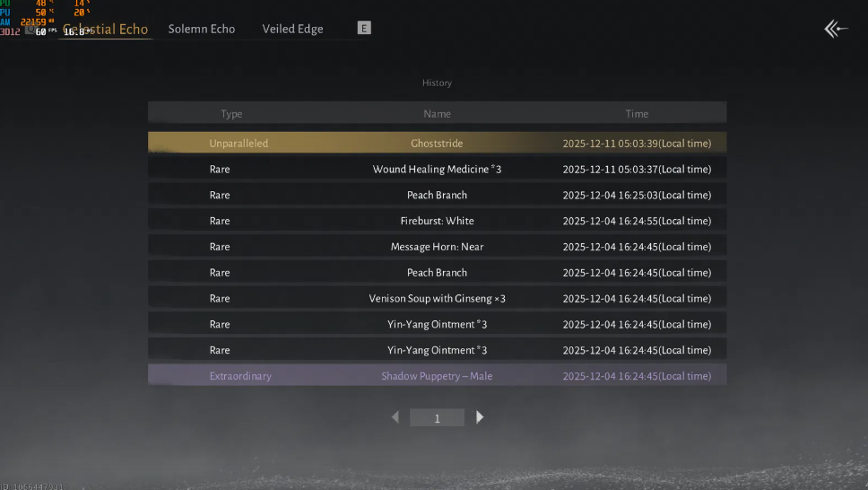The width and height of the screenshot is (868, 490).
Task: Click the page number field
Action: coord(437,418)
